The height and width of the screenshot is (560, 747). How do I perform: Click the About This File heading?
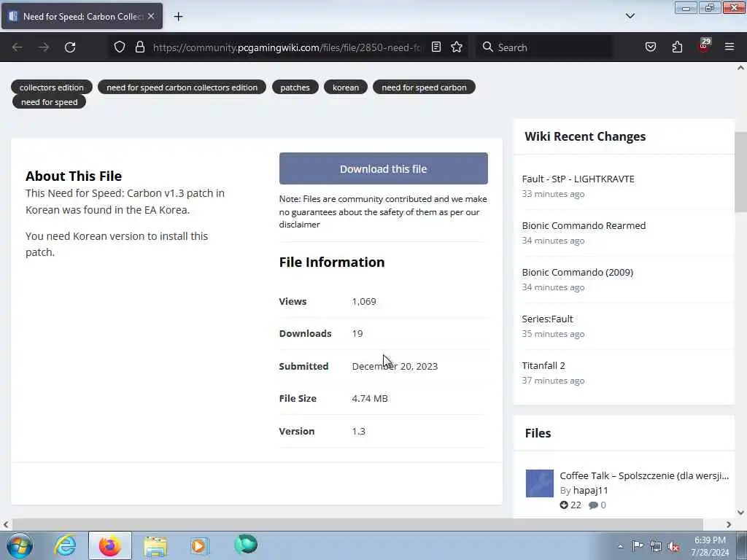[x=74, y=176]
